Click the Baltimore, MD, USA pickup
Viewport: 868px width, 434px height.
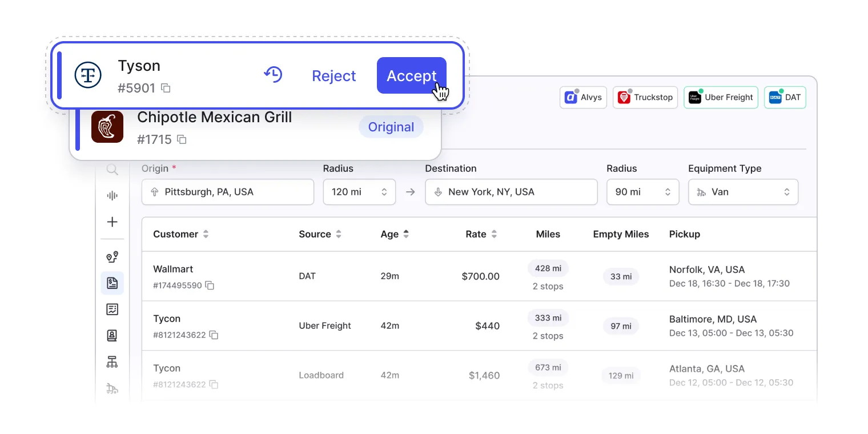click(x=713, y=319)
